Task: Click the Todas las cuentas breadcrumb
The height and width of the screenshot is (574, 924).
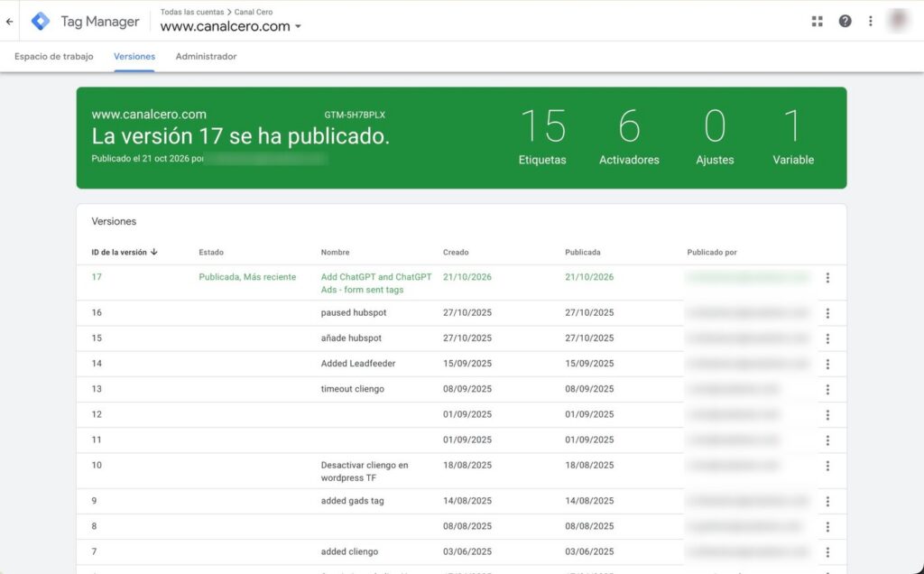Action: [192, 12]
